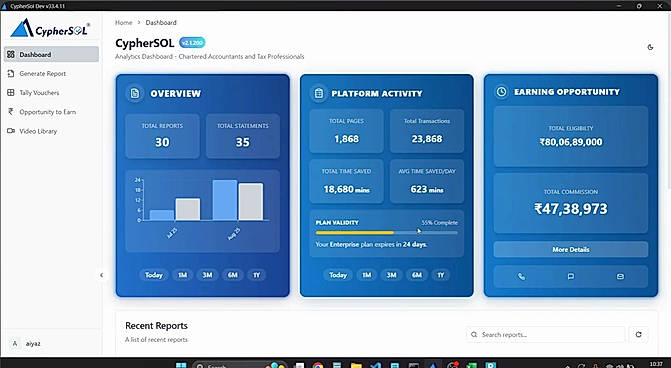Click the Plan Validity progress bar
671x368 pixels.
point(386,233)
